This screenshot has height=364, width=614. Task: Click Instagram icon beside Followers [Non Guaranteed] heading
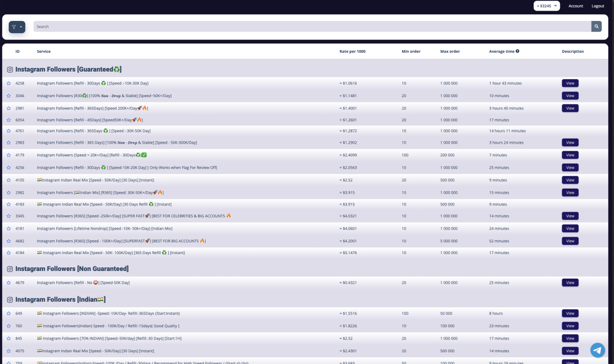(x=10, y=269)
